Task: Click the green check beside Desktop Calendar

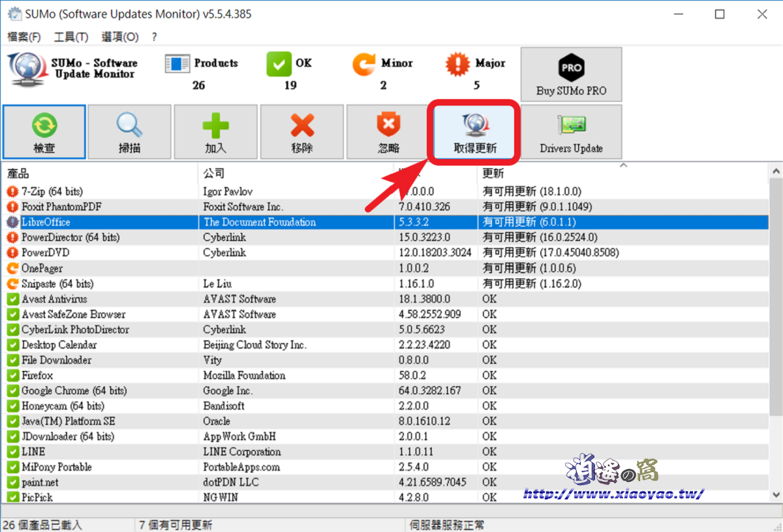Action: [12, 345]
